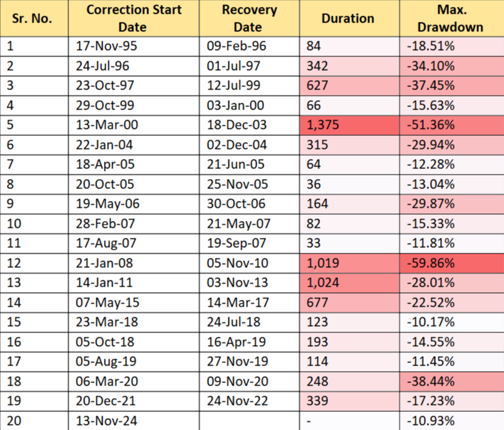Select the -51.36% drawdown cell
This screenshot has height=430, width=504.
point(451,125)
